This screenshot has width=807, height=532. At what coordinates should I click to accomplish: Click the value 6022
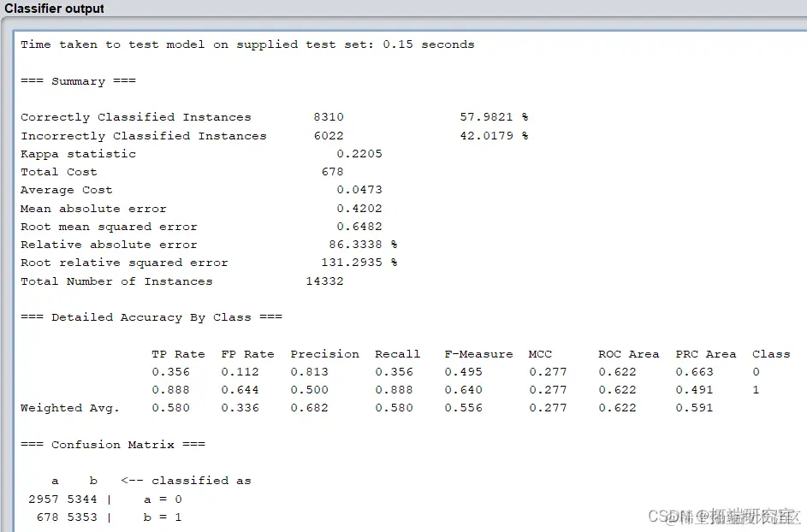click(329, 136)
